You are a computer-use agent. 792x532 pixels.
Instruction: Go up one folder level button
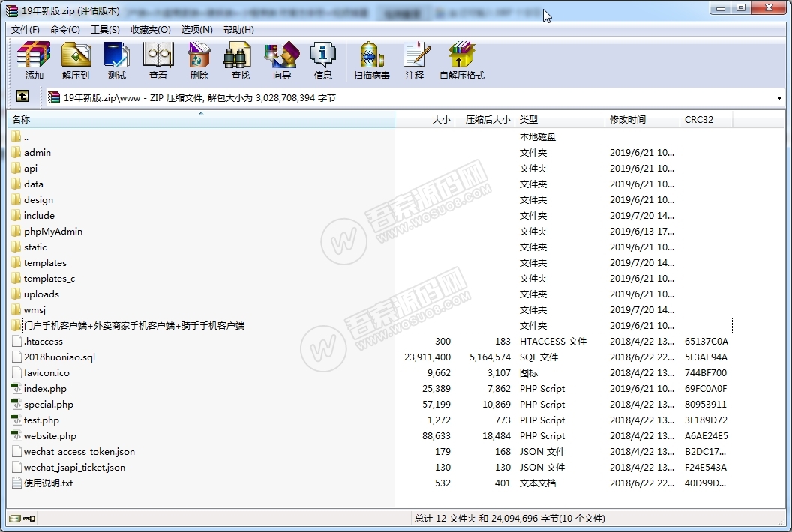click(22, 97)
